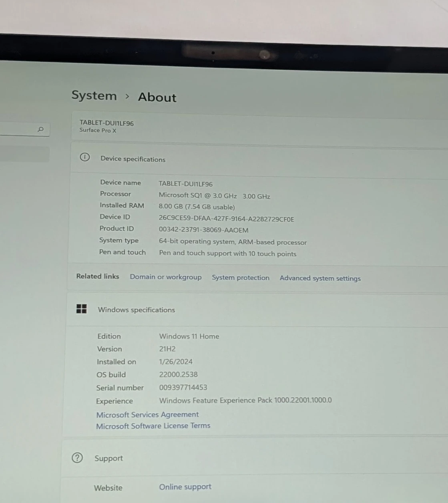The height and width of the screenshot is (503, 448).
Task: Click the settings search input field
Action: (x=24, y=129)
